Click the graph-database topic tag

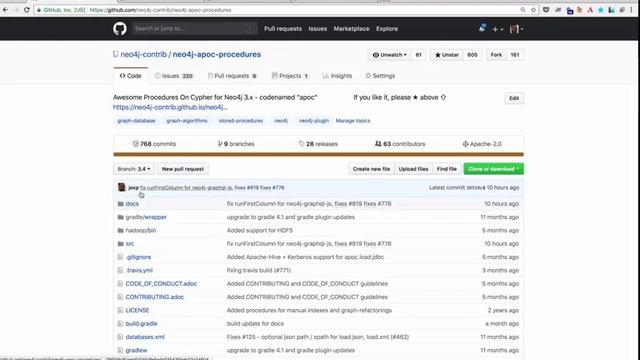(x=136, y=121)
